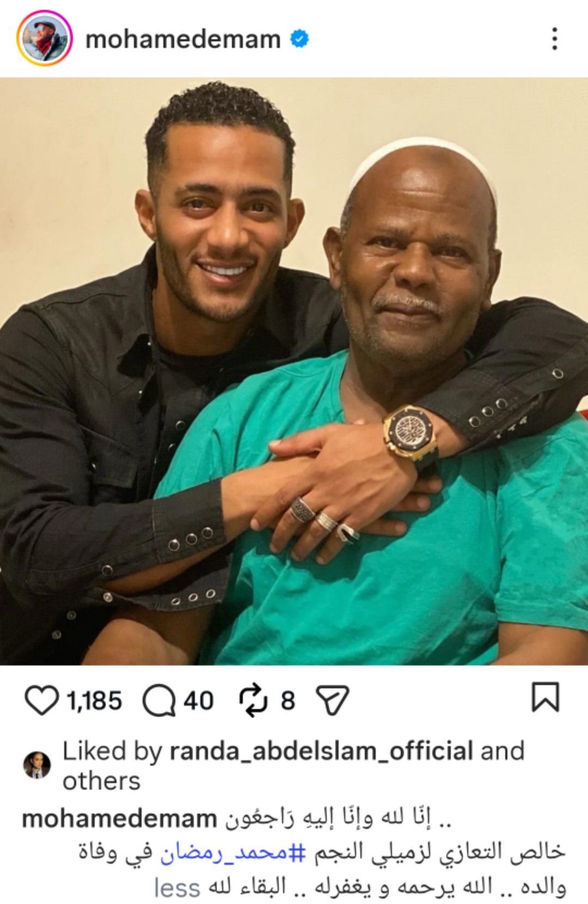Screen dimensions: 588x904
Task: Tap mohamedemam username in caption
Action: tap(119, 819)
